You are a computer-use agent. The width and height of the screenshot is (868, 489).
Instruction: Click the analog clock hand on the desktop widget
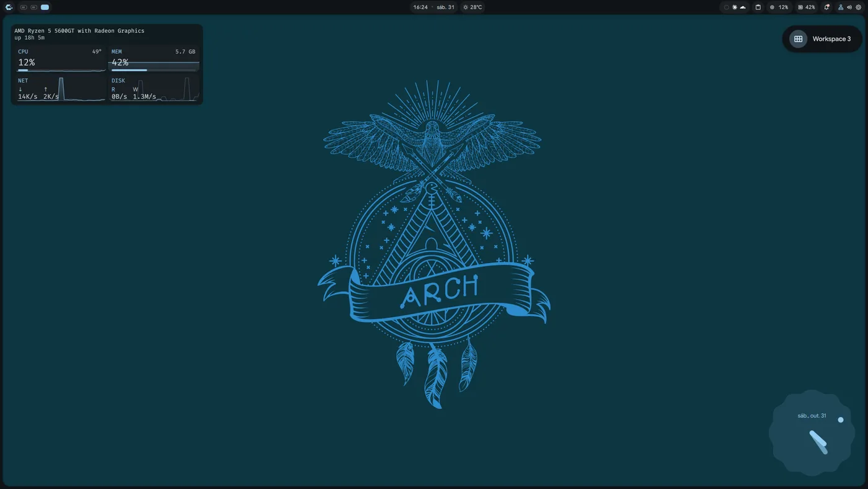pos(818,442)
